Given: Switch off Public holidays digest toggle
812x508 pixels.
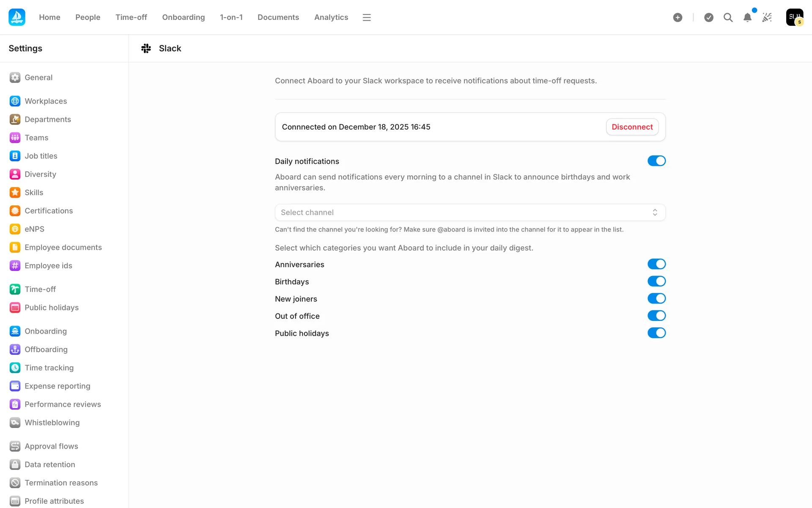Looking at the screenshot, I should tap(656, 333).
